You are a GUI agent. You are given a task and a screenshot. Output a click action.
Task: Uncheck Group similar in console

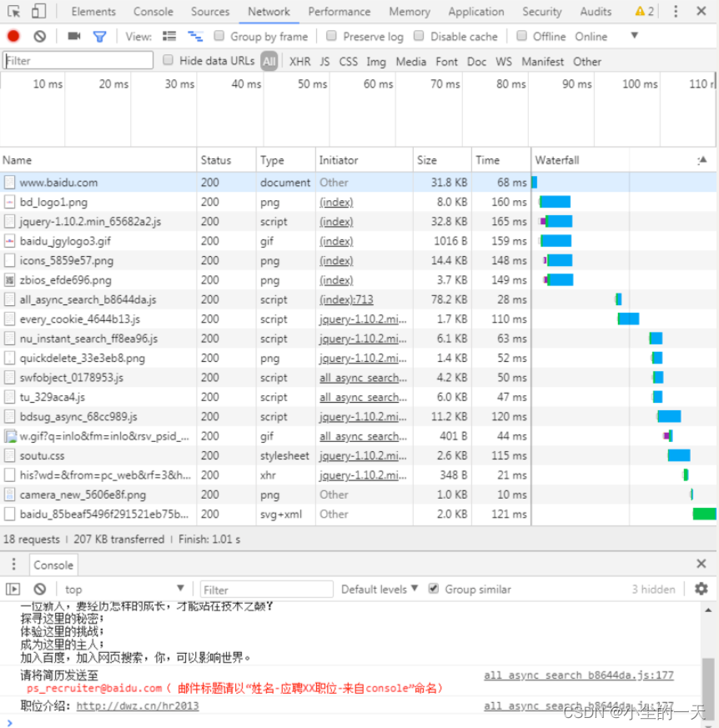[434, 589]
